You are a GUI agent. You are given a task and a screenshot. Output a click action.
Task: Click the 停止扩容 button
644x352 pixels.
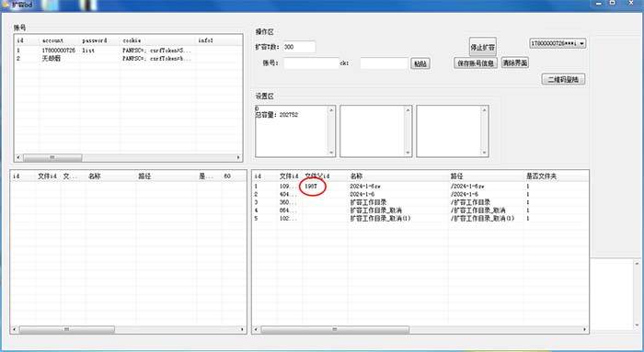483,47
